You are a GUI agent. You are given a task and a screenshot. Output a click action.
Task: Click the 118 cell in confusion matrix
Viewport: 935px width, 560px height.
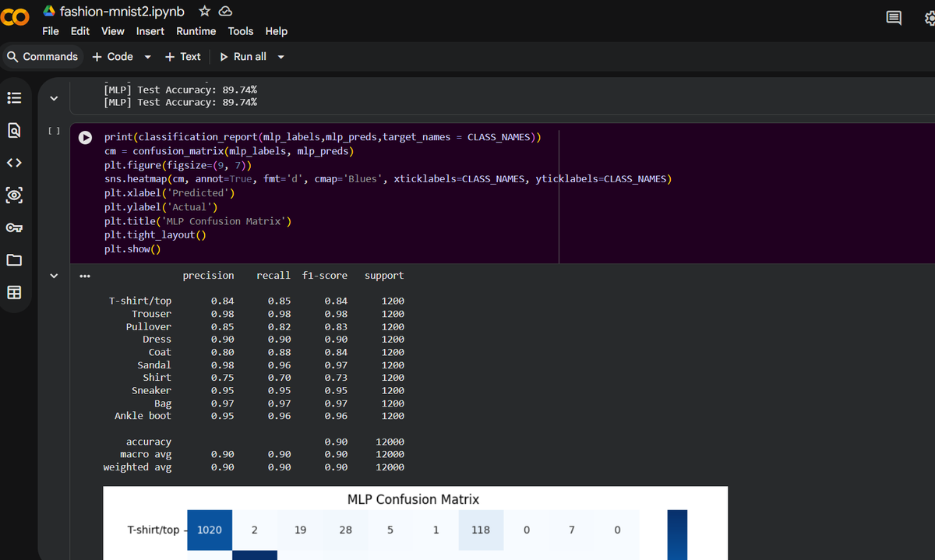coord(481,530)
